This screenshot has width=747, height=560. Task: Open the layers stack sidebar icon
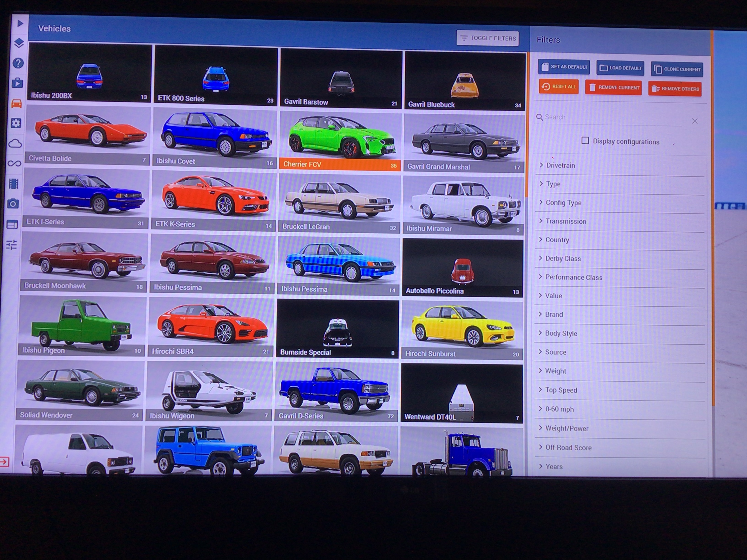click(x=19, y=43)
